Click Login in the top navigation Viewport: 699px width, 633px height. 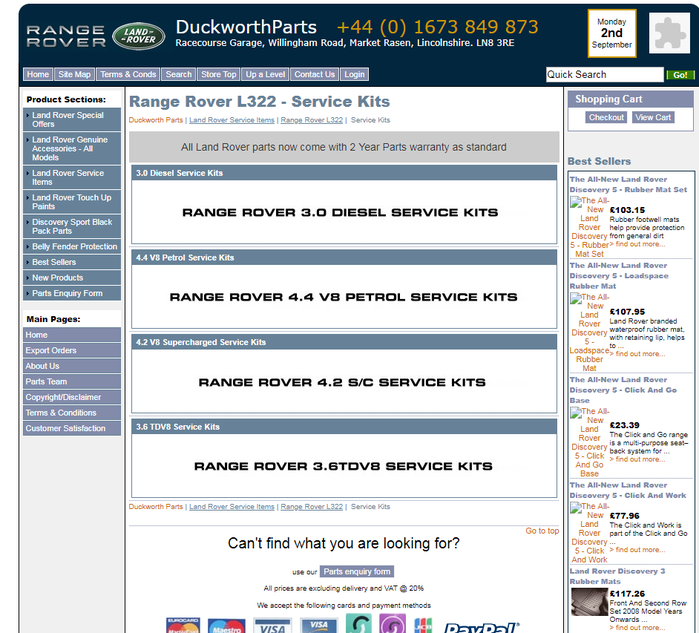click(354, 74)
